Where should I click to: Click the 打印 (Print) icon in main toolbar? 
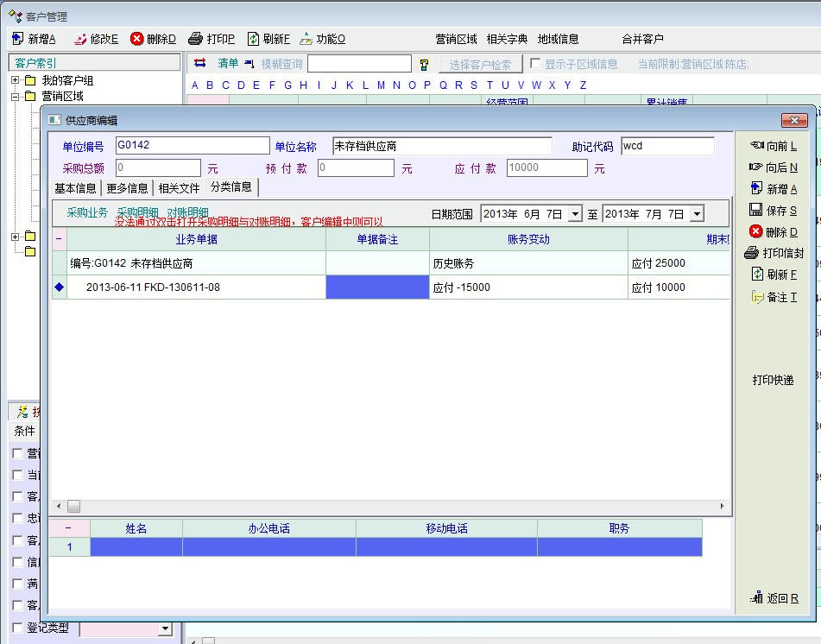(196, 39)
